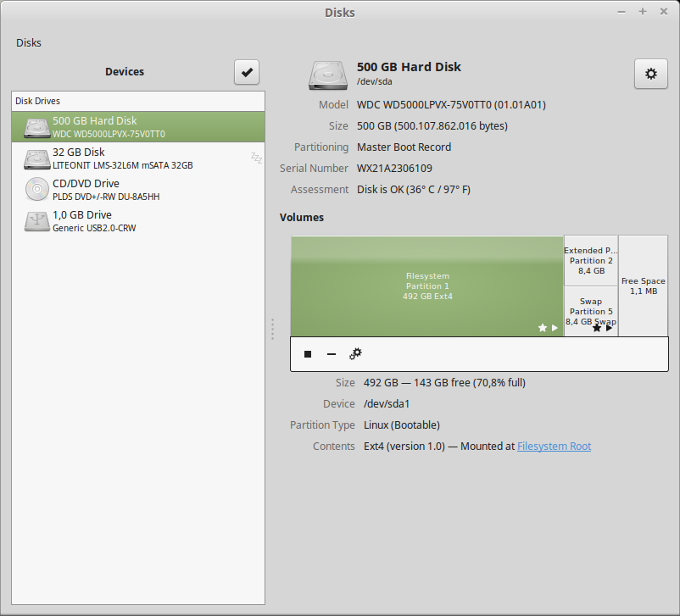The width and height of the screenshot is (680, 616).
Task: Click the 500 GB hard disk icon in list
Action: coord(36,128)
